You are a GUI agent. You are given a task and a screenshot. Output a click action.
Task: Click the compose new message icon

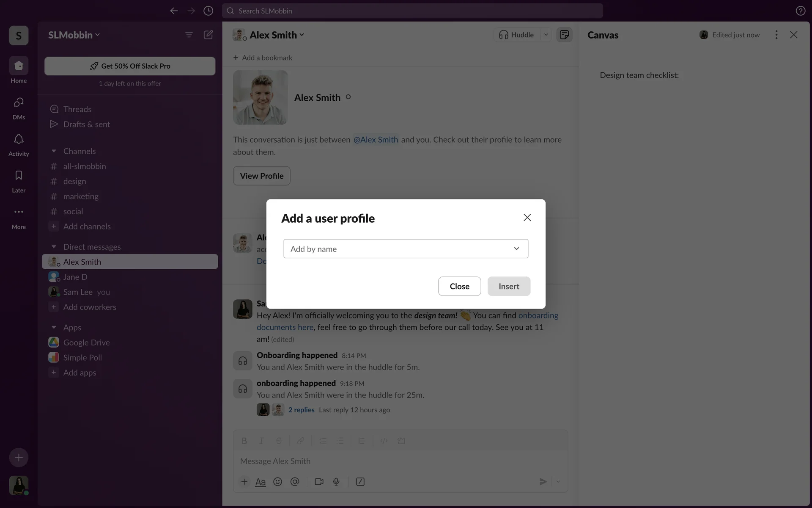pyautogui.click(x=208, y=35)
